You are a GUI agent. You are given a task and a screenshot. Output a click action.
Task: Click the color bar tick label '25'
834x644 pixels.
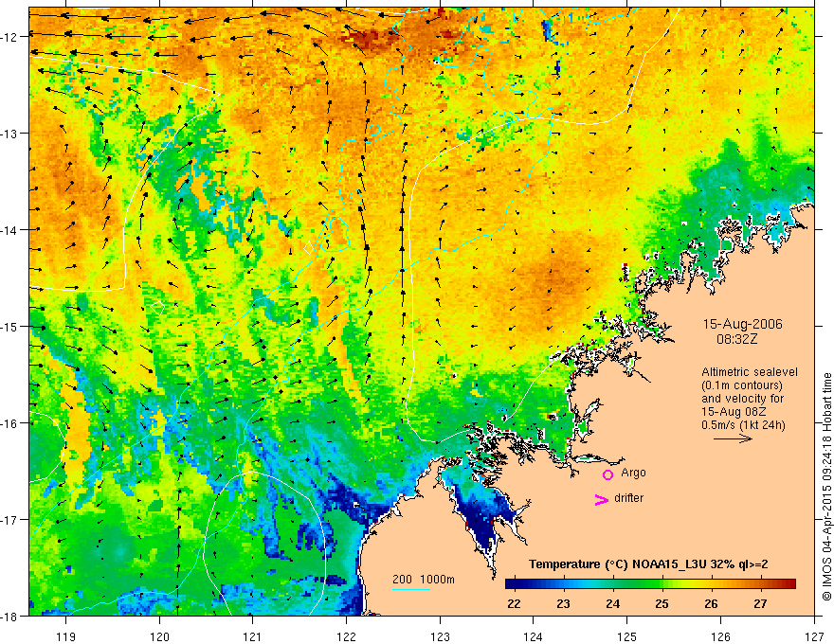662,604
